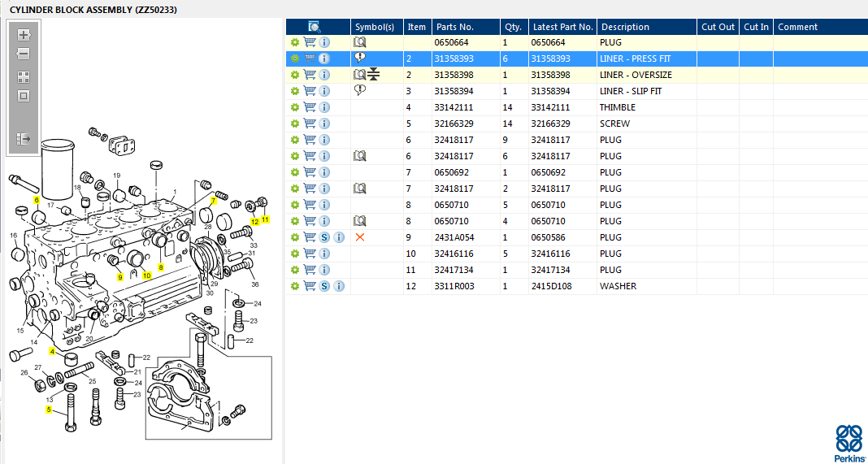Zoom in on the diagram with plus button

(x=24, y=35)
